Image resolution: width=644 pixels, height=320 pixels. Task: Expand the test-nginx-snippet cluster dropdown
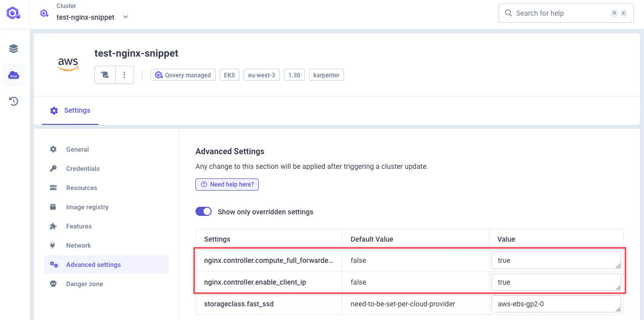(x=126, y=17)
